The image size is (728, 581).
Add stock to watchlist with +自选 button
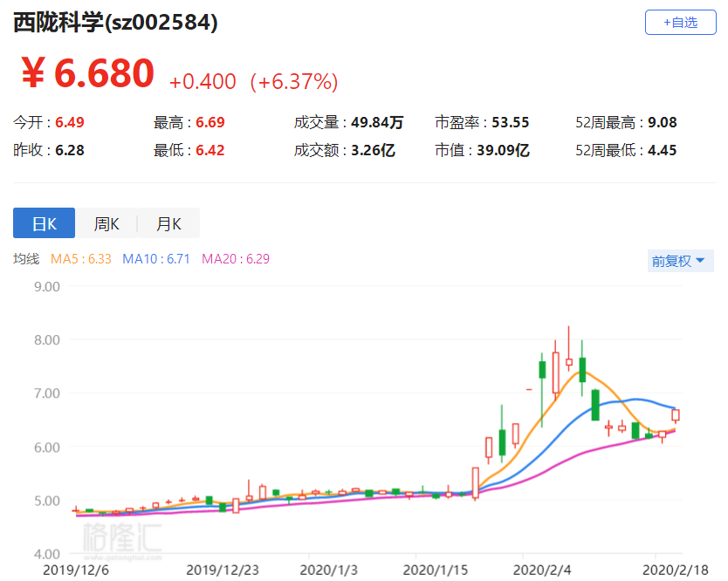pos(680,23)
